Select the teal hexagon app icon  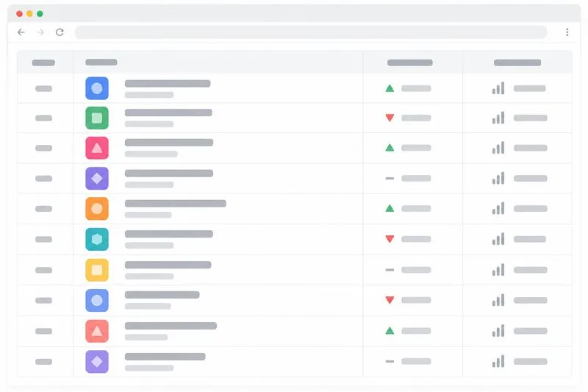pyautogui.click(x=97, y=239)
